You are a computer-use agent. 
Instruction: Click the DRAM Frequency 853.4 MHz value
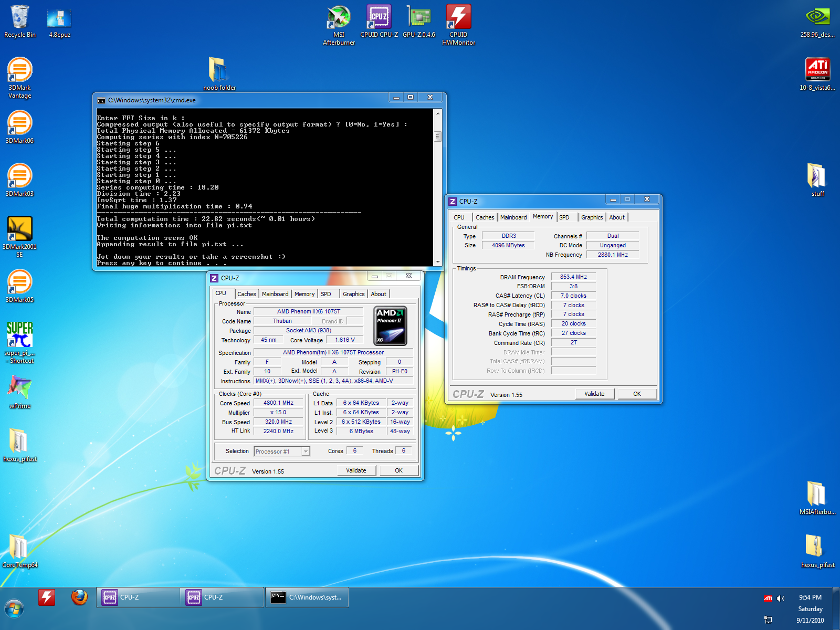pos(573,277)
